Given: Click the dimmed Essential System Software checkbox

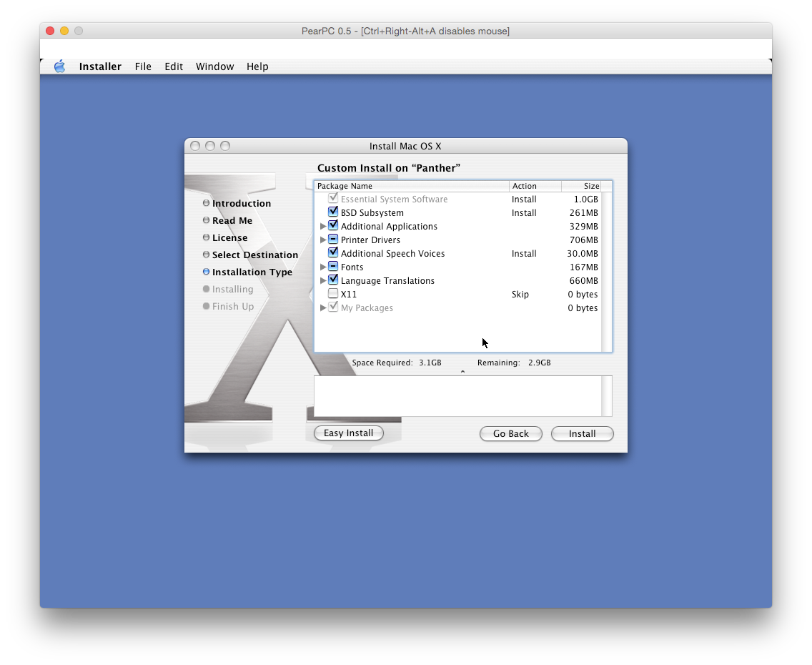Looking at the screenshot, I should pos(333,198).
